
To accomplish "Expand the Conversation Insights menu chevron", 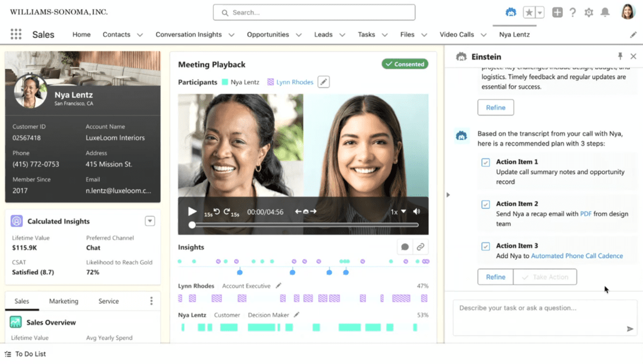I will [231, 35].
